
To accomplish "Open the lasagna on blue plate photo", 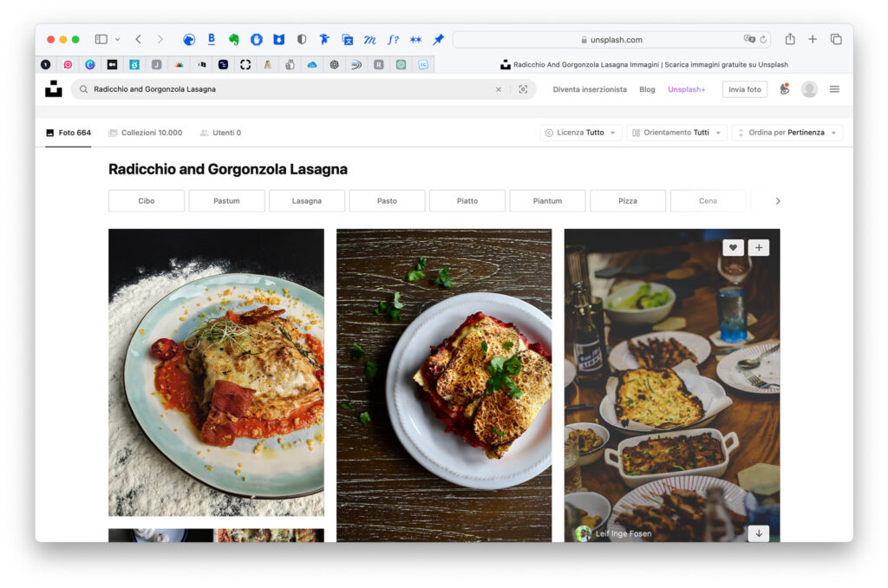I will coord(216,372).
